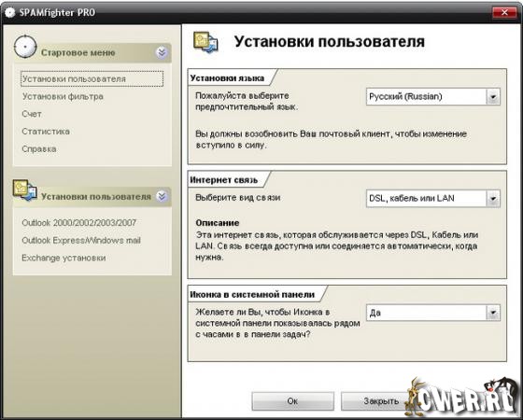This screenshot has height=420, width=523.
Task: Open the Статистика menu item
Action: (x=46, y=132)
